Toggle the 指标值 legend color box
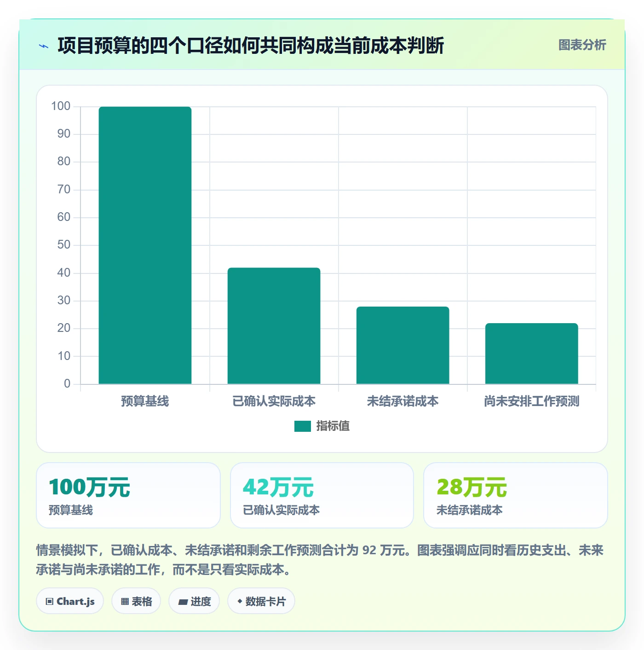This screenshot has height=650, width=644. (303, 426)
